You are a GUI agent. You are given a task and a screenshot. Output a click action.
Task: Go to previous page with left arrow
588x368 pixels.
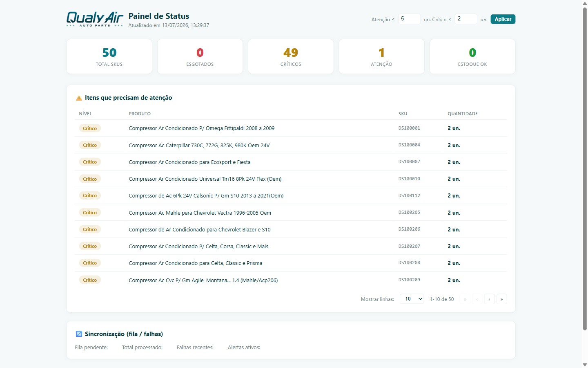coord(477,299)
